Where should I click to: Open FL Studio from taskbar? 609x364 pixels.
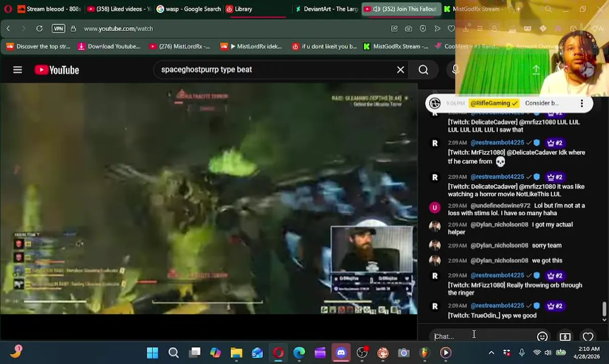click(x=424, y=352)
